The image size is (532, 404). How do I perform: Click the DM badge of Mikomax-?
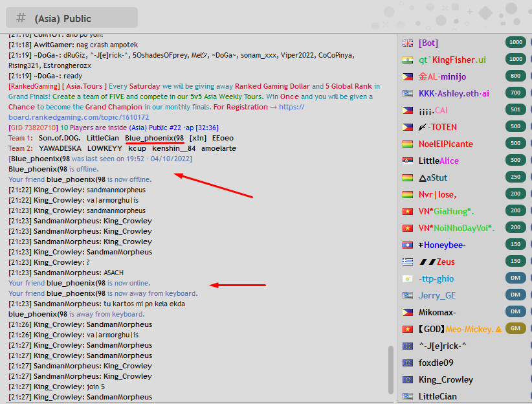pyautogui.click(x=515, y=311)
